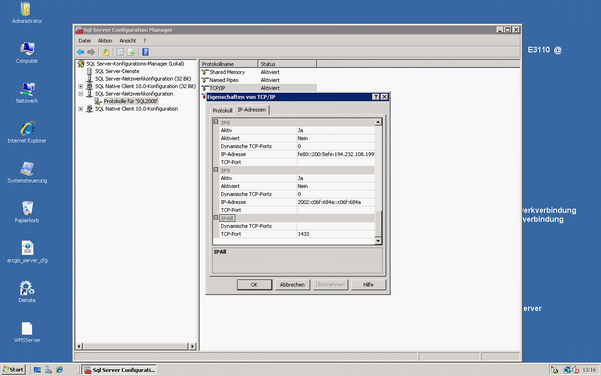This screenshot has width=601, height=376.
Task: Select the SQL Server-Konfigurations-Manager (Lokal) root node
Action: coord(135,64)
